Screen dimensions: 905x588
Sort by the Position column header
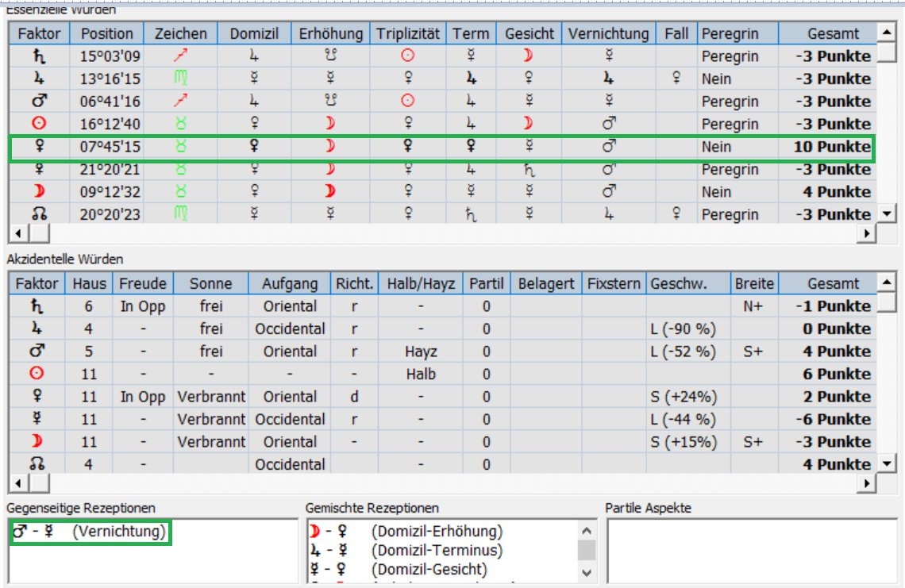tap(107, 33)
